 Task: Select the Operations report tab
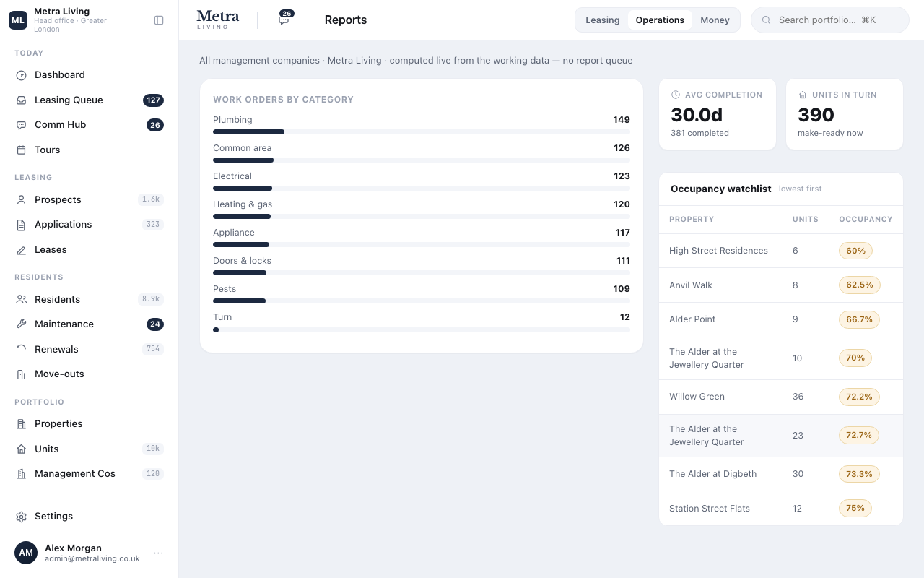pyautogui.click(x=660, y=20)
